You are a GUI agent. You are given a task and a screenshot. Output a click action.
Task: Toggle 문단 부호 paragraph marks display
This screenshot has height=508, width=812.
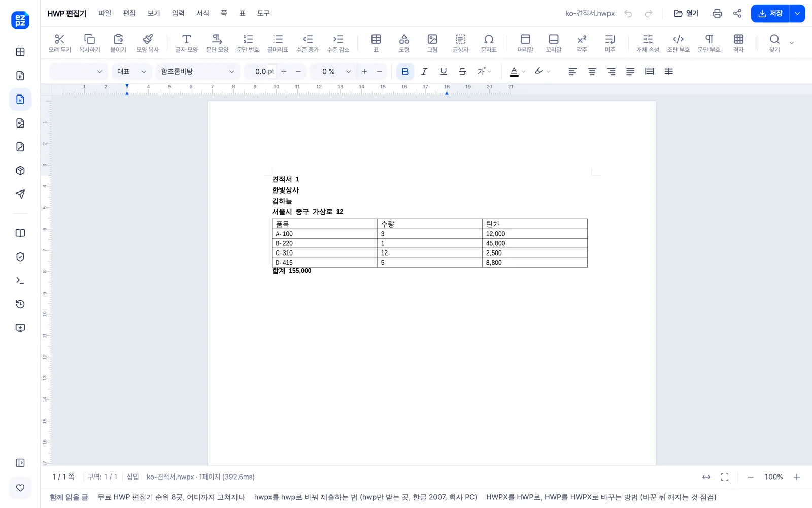click(x=709, y=39)
